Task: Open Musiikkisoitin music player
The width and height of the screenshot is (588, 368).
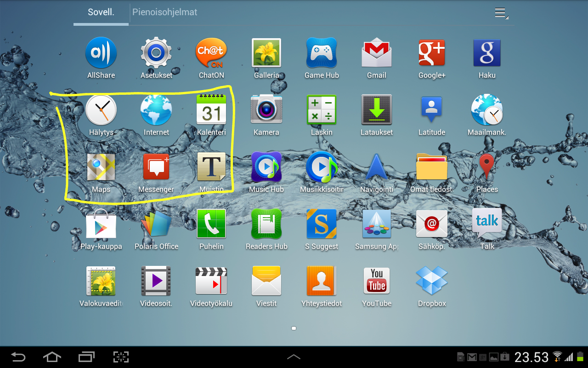Action: 322,167
